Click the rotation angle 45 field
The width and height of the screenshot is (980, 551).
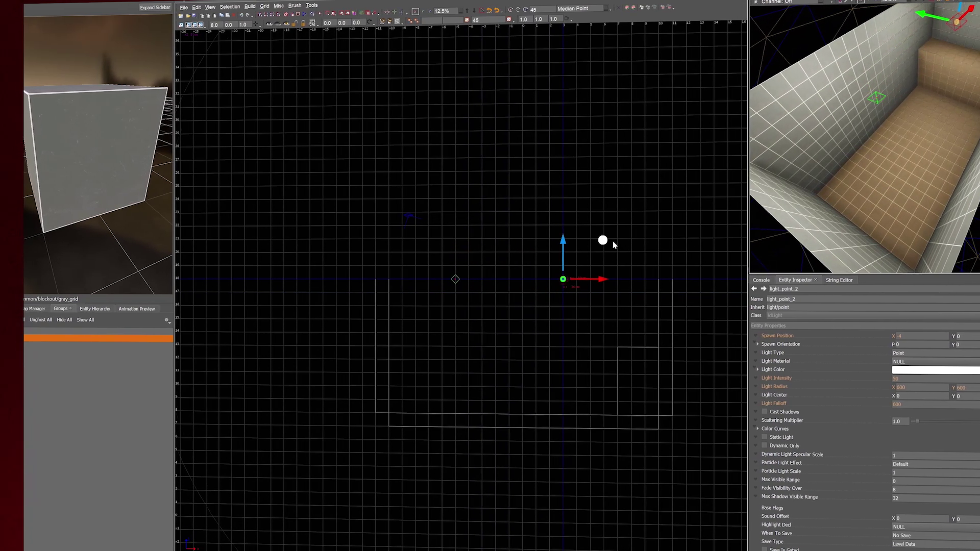click(x=543, y=10)
